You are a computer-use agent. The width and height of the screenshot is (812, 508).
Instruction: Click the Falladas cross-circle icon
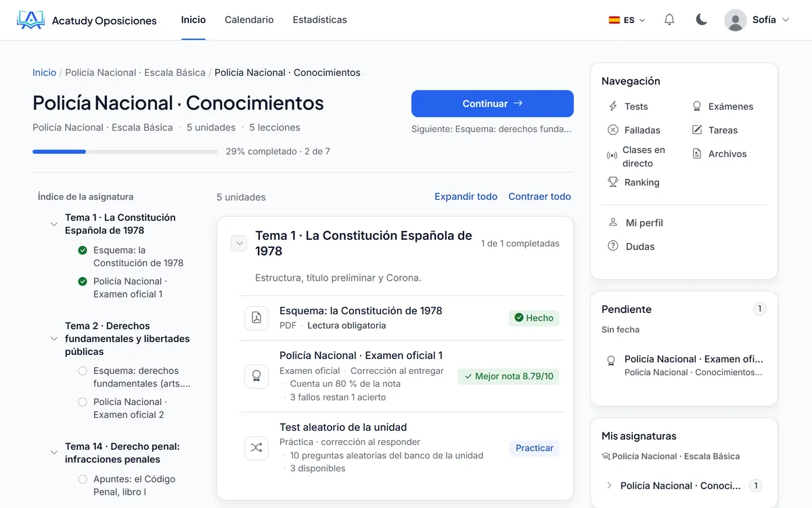[613, 130]
